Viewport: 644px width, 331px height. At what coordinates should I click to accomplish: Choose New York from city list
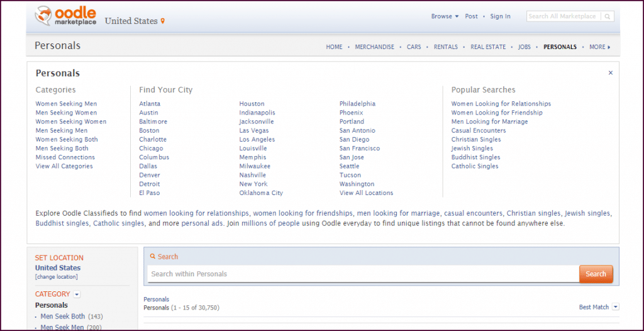253,184
